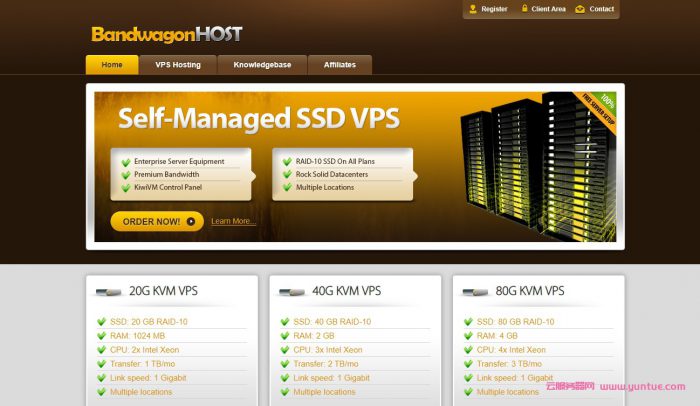Open the Knowledgebase tab

[x=262, y=65]
